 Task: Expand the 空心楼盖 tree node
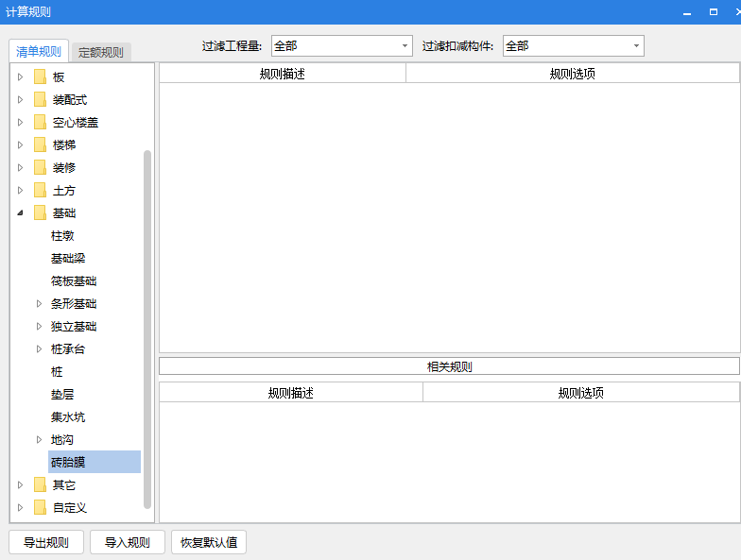21,123
